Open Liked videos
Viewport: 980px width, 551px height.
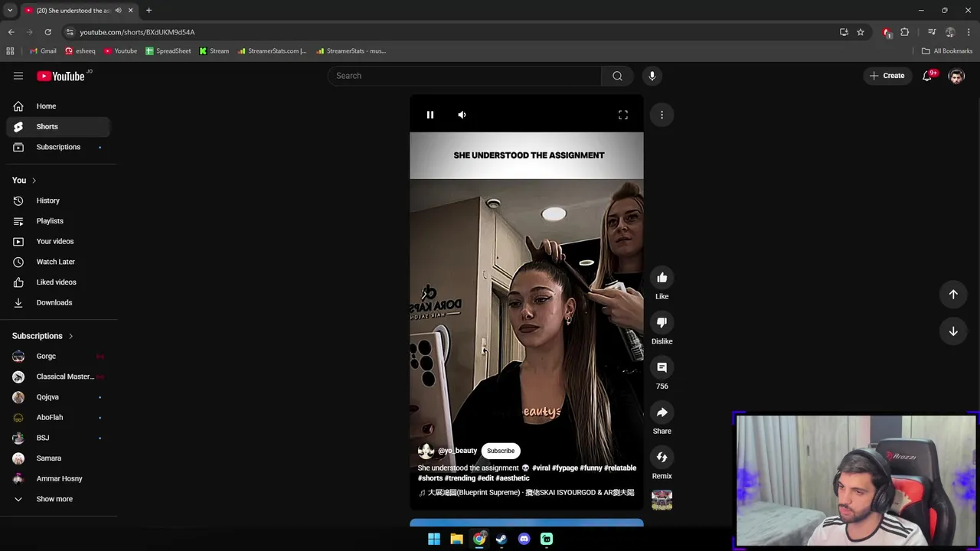(58, 282)
